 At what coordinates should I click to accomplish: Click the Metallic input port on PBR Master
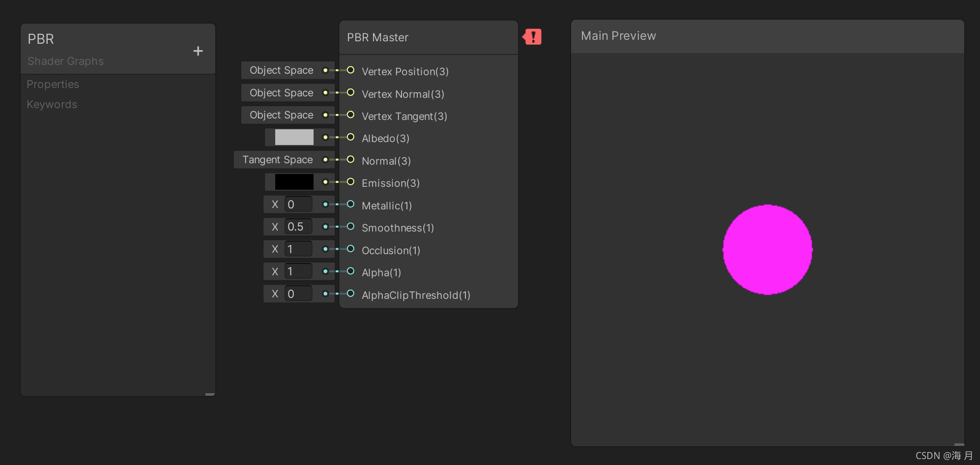350,204
